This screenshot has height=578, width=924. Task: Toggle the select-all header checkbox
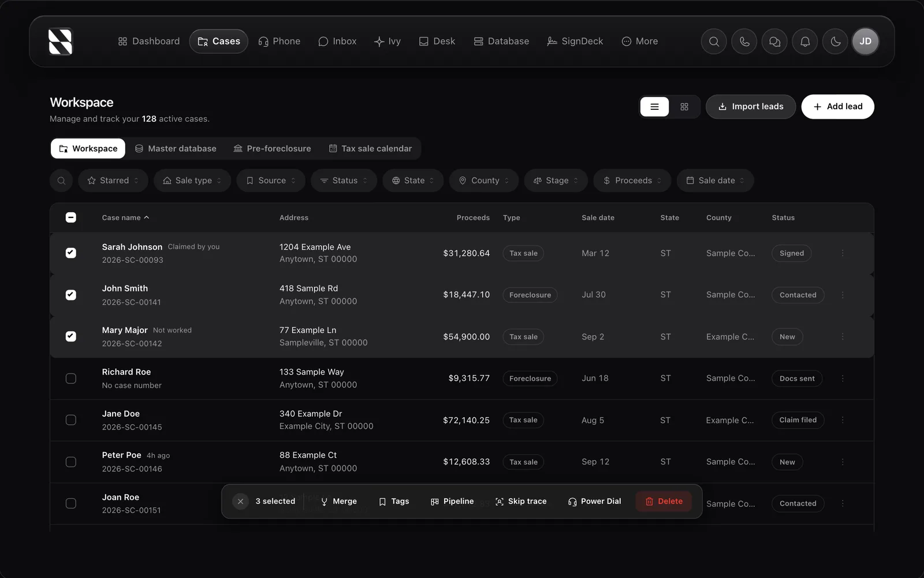pos(70,217)
